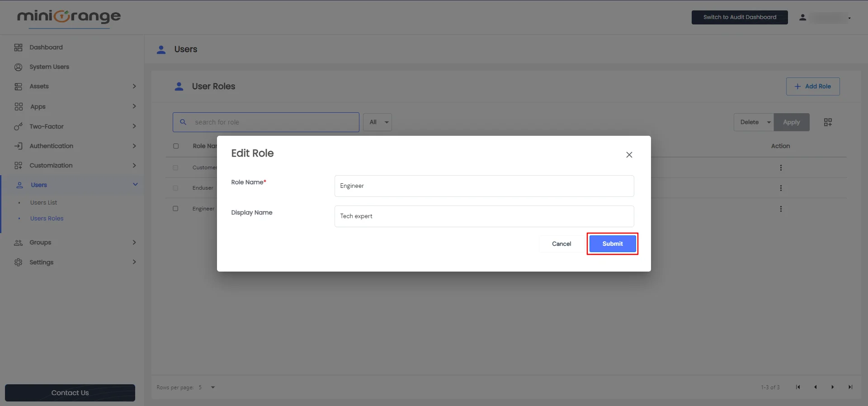Click the Dashboard grid icon
Viewport: 868px width, 406px height.
coord(18,48)
